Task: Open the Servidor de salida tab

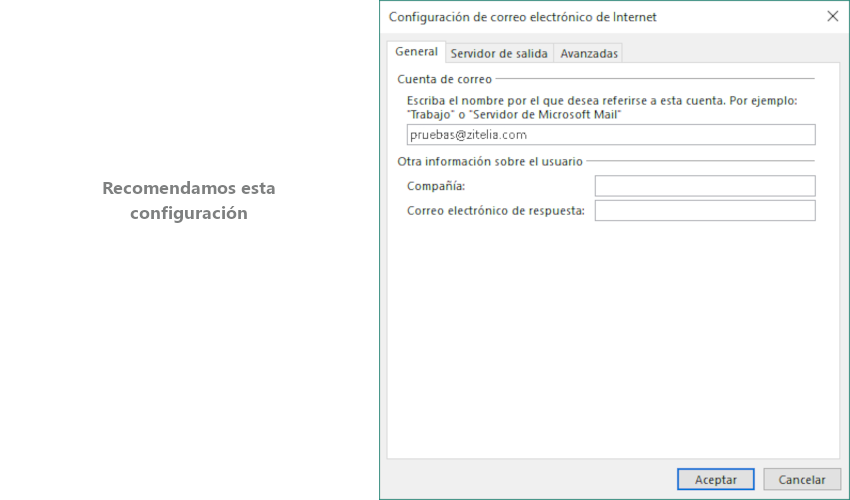Action: pyautogui.click(x=498, y=54)
